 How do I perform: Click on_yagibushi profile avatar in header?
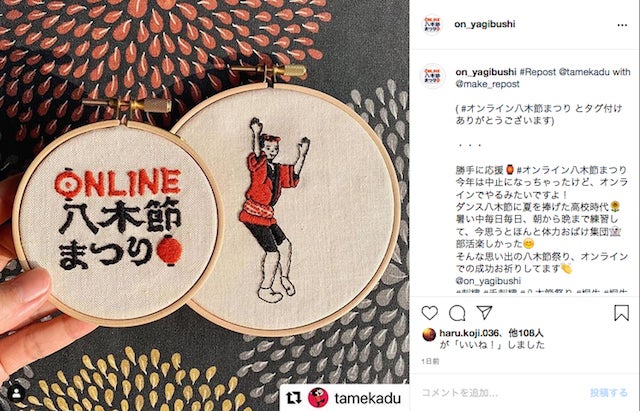click(432, 24)
